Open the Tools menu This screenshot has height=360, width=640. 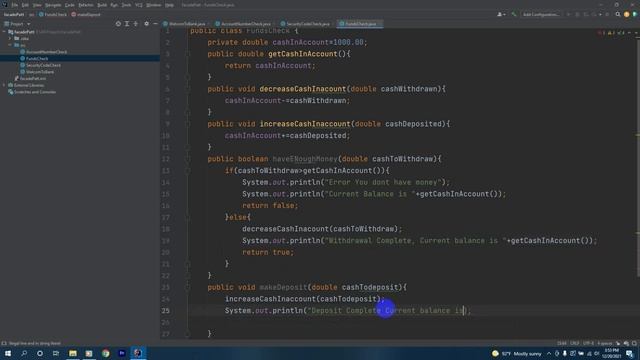coord(126,5)
